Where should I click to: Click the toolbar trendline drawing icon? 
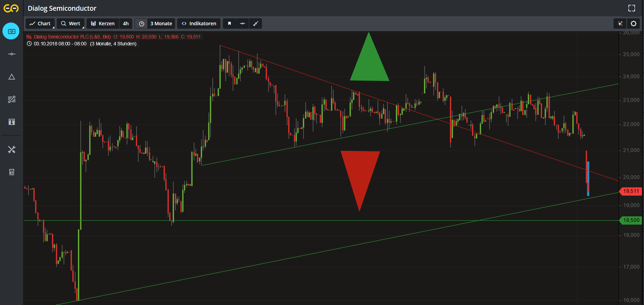click(255, 24)
